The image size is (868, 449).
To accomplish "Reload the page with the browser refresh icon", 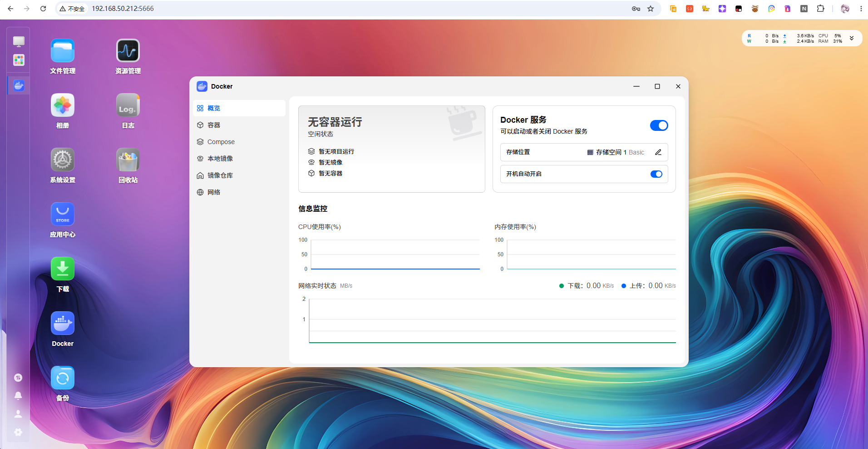I will coord(43,9).
